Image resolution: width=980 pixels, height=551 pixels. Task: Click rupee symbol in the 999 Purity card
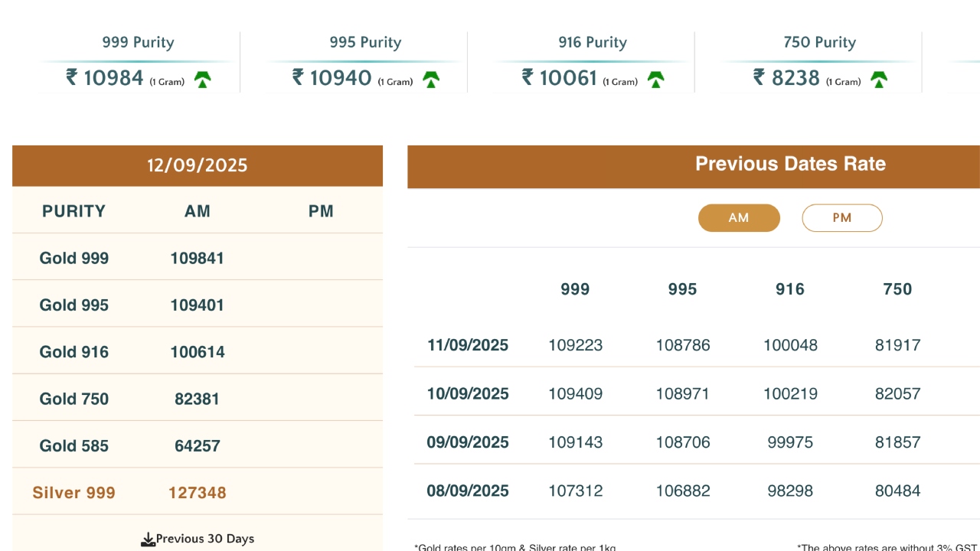(x=72, y=77)
